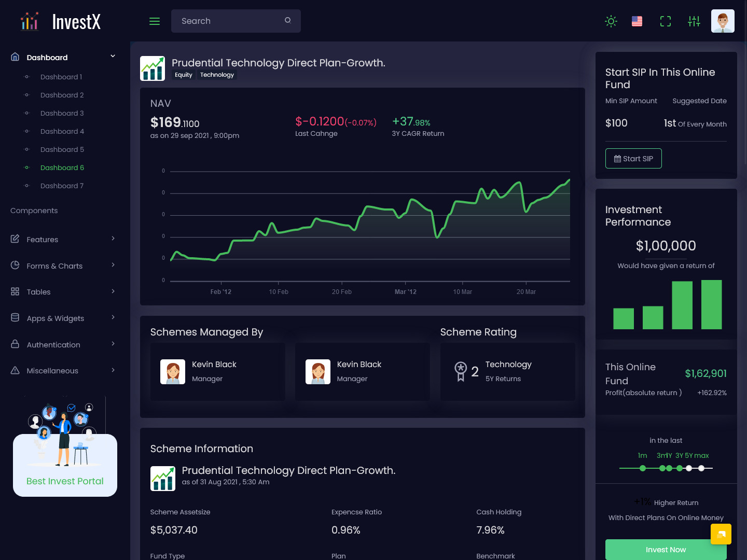Click the calendar icon on Start SIP

(617, 159)
